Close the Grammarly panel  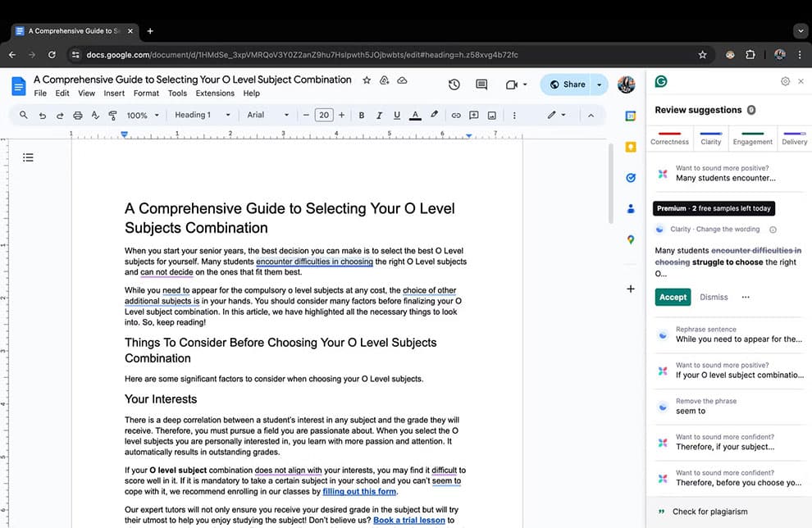pyautogui.click(x=801, y=81)
